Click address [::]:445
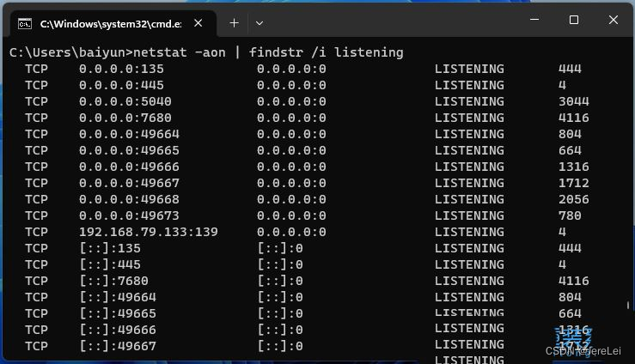 (110, 264)
